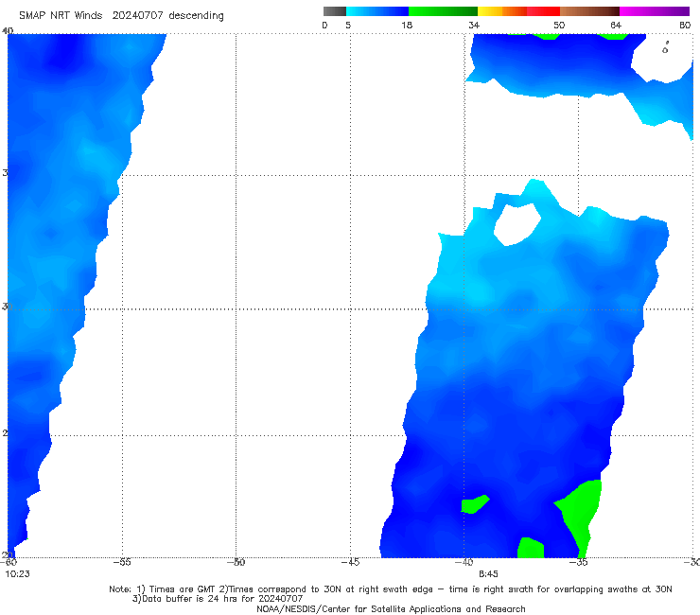Image resolution: width=700 pixels, height=615 pixels.
Task: Click the white data gap hole near 33N
Action: click(517, 224)
